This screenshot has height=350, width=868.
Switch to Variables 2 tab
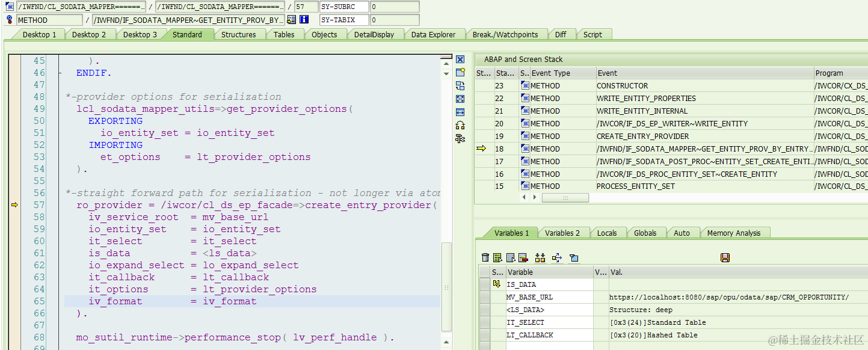click(562, 233)
